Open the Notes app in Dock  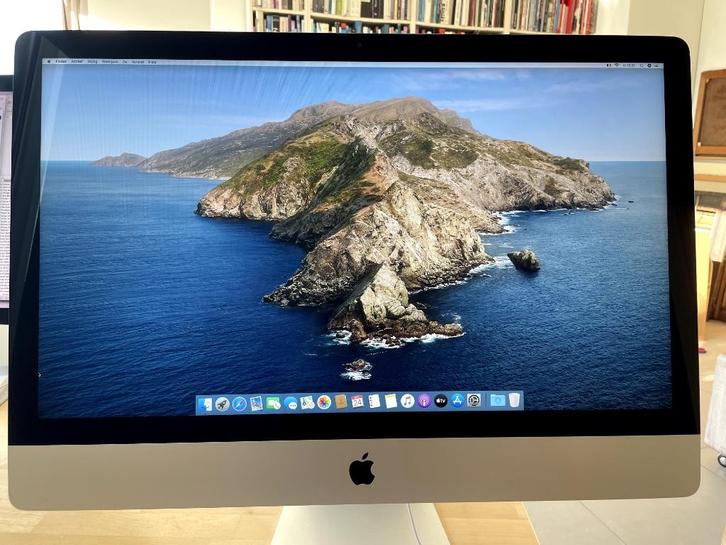point(391,401)
